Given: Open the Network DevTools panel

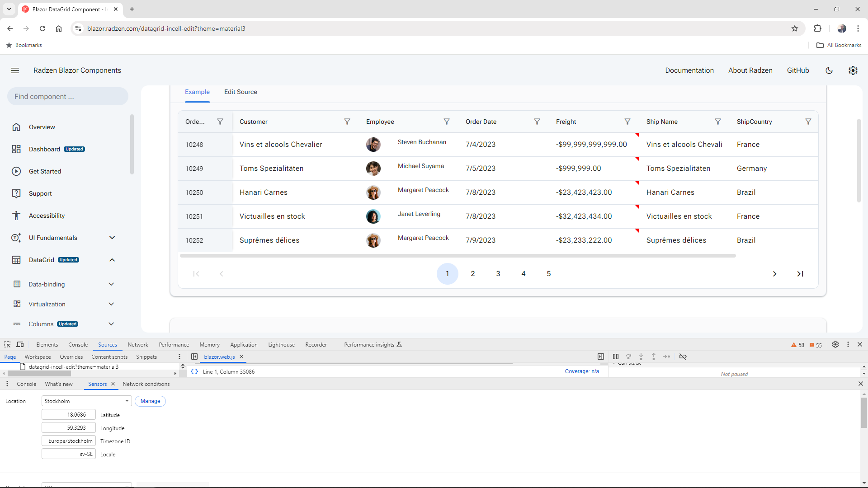Looking at the screenshot, I should click(x=138, y=345).
